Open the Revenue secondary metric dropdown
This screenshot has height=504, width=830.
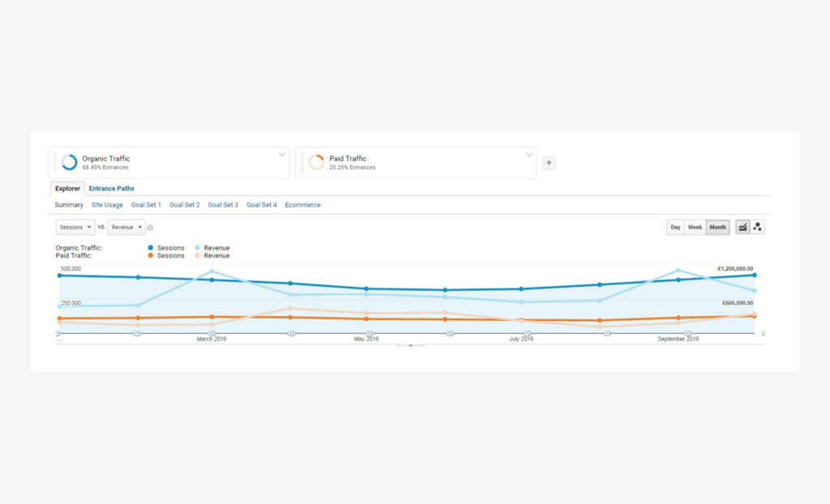[126, 227]
